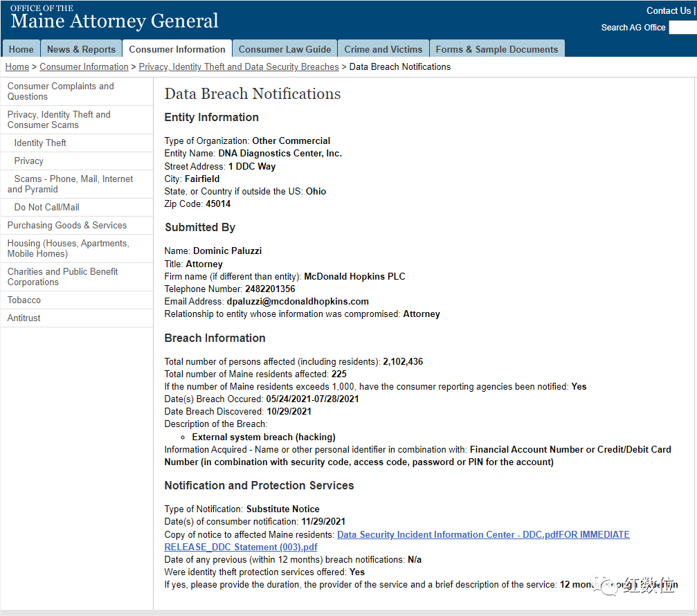Click submitter name Dominic Paluzzi

[x=228, y=251]
